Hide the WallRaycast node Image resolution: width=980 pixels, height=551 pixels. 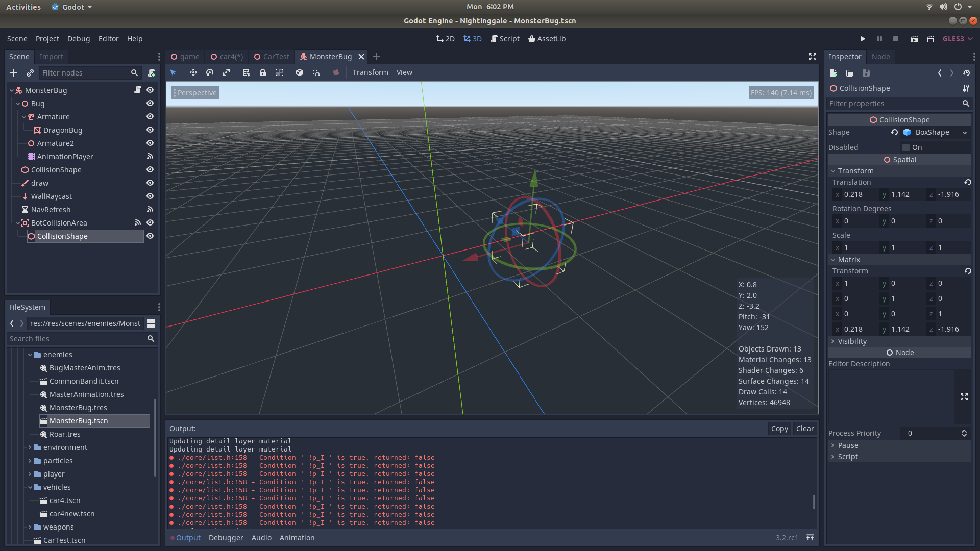click(x=150, y=196)
